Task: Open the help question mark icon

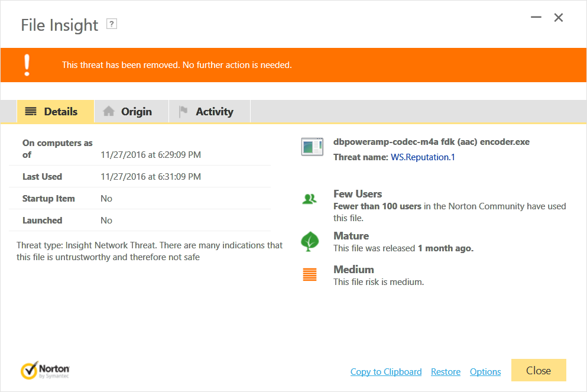Action: click(x=112, y=24)
